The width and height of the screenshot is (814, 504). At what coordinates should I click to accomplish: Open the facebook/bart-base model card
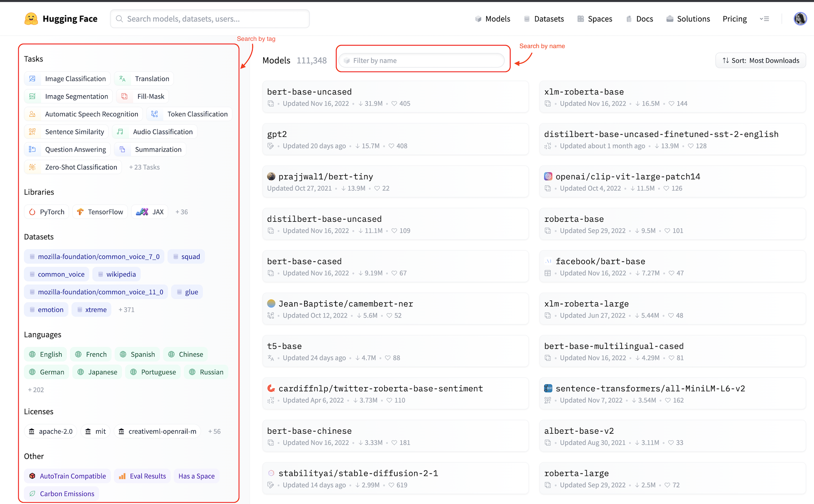(673, 266)
